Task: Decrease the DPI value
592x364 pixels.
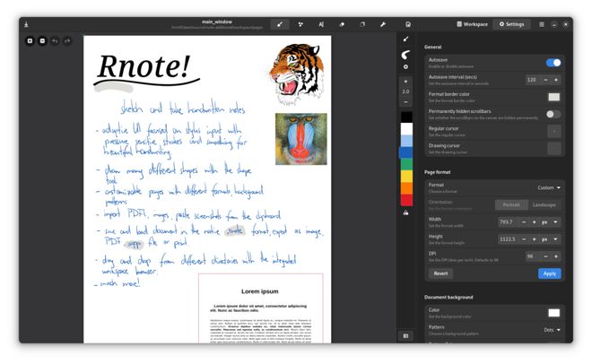Action: coord(545,256)
